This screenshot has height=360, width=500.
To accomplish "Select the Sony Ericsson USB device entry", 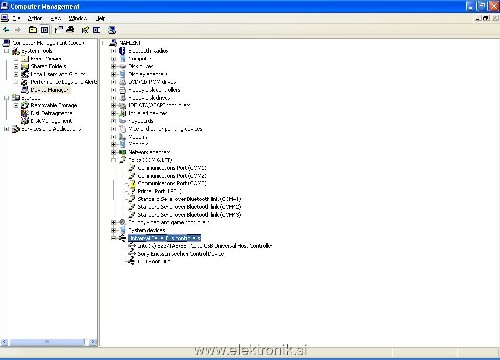I will [181, 254].
